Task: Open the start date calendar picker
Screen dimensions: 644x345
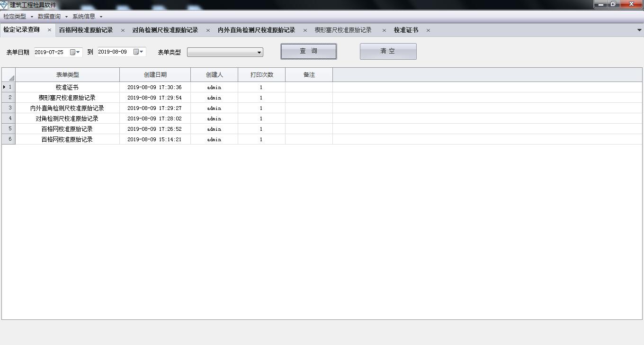Action: pyautogui.click(x=75, y=52)
